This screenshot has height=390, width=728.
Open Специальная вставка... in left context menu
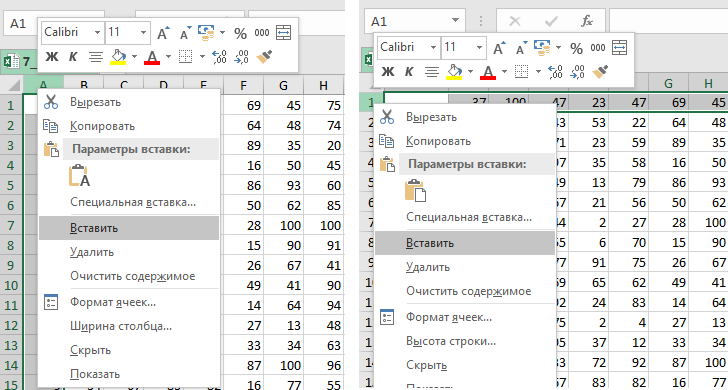[x=129, y=202]
